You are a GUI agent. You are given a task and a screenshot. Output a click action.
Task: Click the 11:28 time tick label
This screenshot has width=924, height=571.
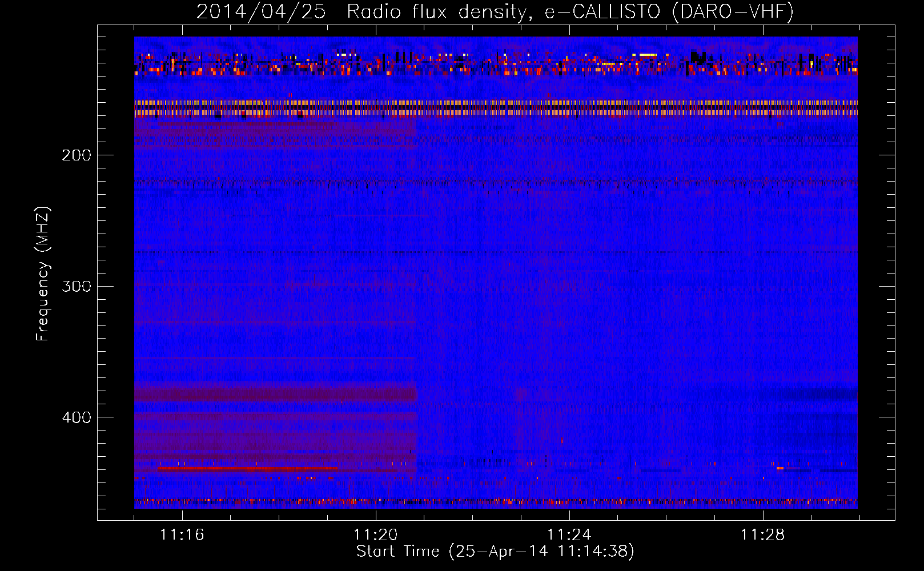point(763,534)
